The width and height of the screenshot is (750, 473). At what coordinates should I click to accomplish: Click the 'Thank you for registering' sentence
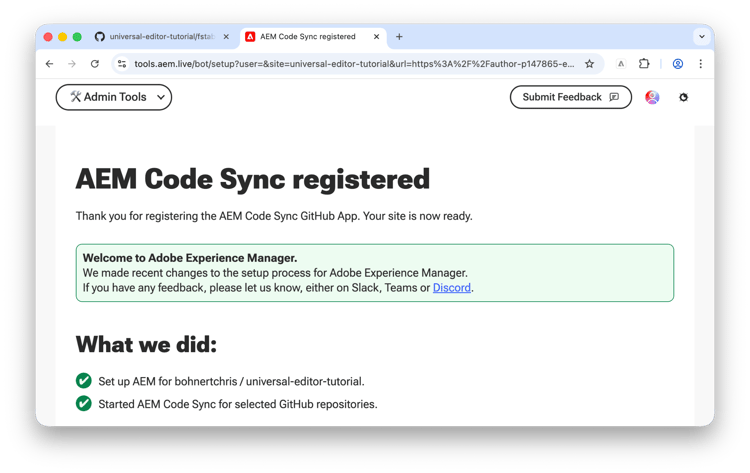pyautogui.click(x=274, y=216)
